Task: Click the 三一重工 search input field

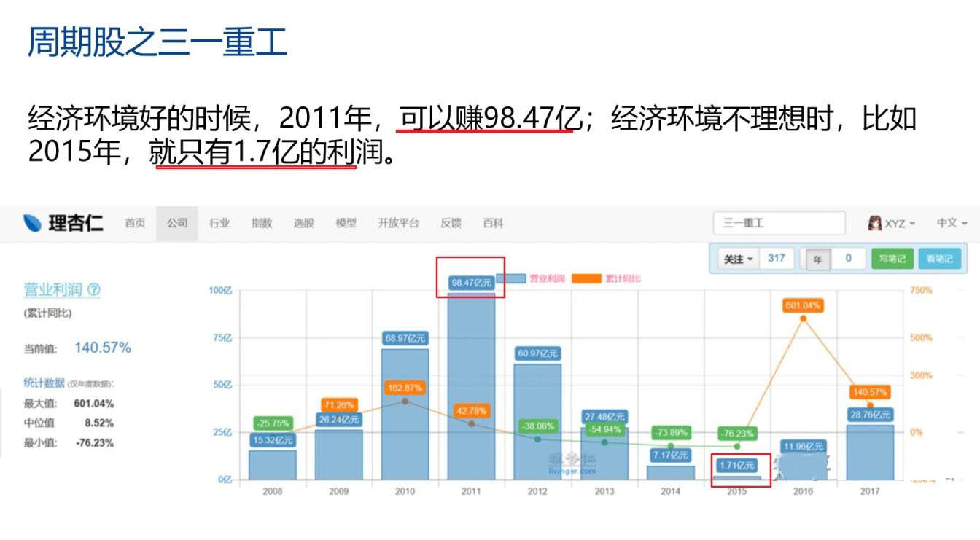Action: point(779,223)
